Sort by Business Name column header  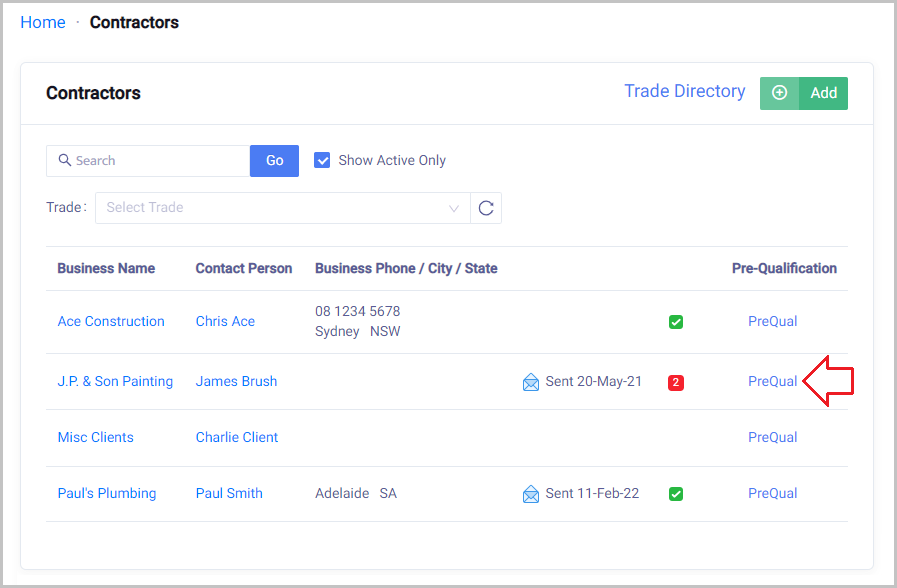point(106,268)
